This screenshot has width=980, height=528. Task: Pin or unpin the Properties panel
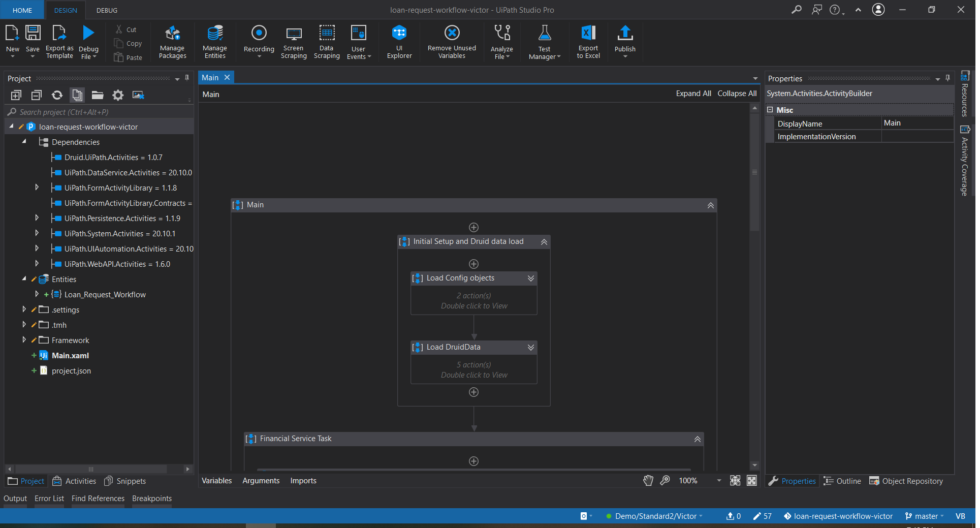947,78
